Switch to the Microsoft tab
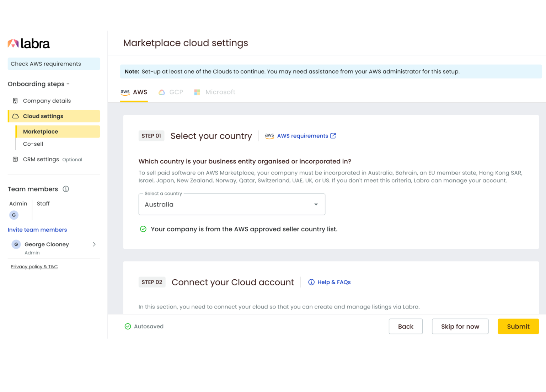The width and height of the screenshot is (546, 392). (215, 92)
